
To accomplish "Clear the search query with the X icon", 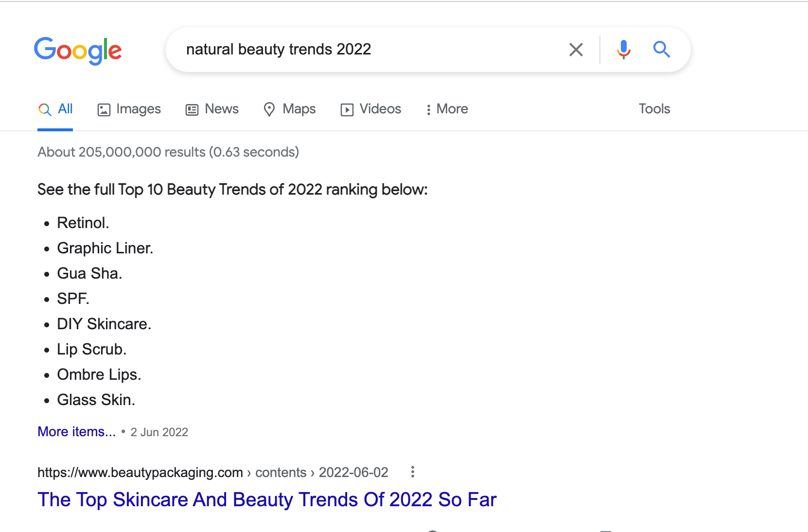I will [576, 49].
